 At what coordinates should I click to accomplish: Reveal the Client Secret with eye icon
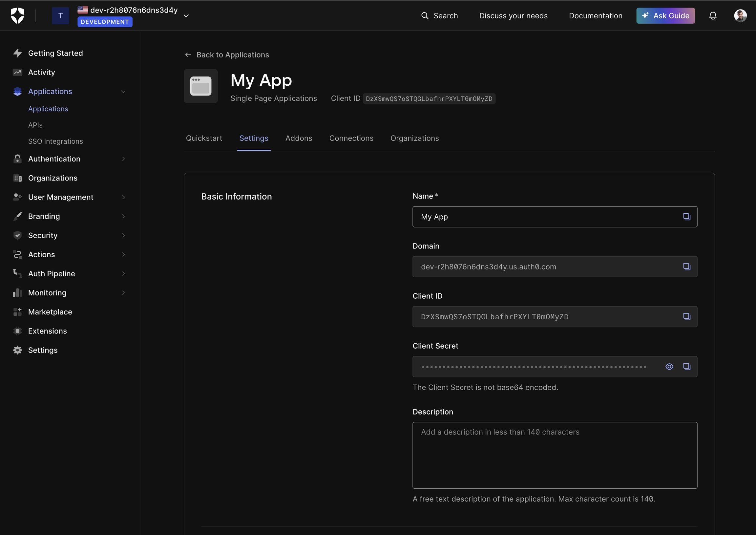coord(669,366)
